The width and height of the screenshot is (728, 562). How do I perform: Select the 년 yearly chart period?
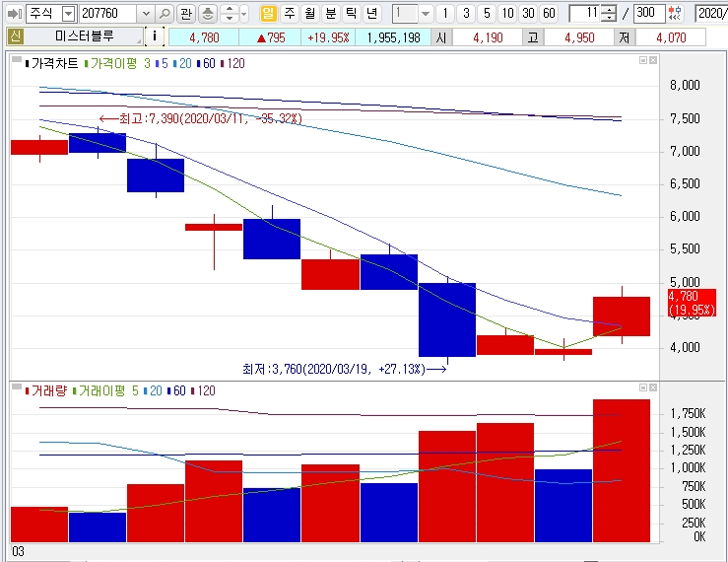(x=371, y=13)
